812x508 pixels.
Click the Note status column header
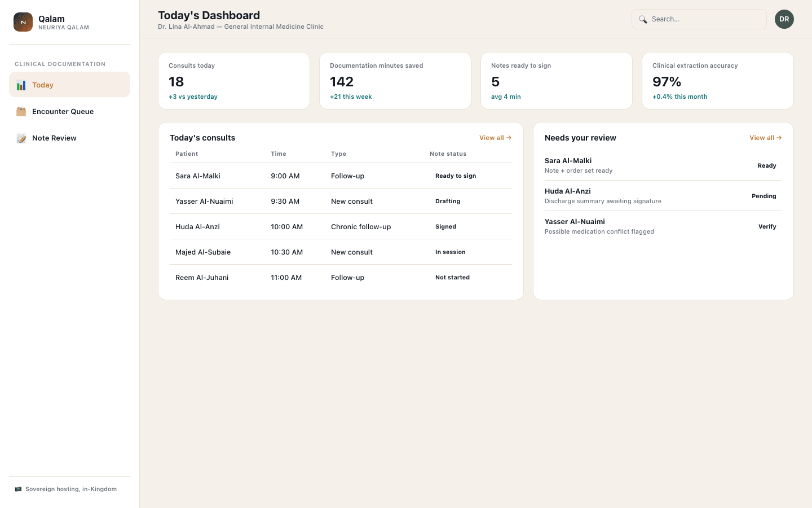[448, 154]
